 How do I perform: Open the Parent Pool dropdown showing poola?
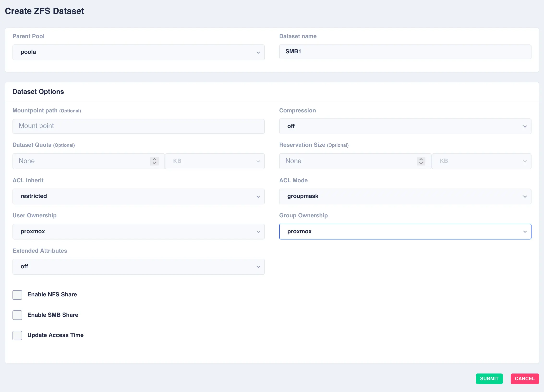pos(139,52)
